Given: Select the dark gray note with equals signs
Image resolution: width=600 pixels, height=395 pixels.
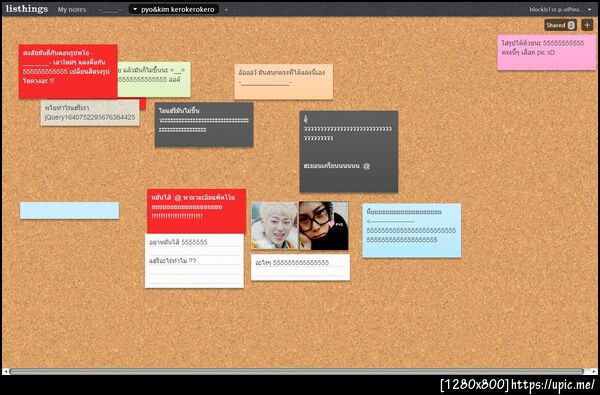Looking at the screenshot, I should pyautogui.click(x=204, y=124).
